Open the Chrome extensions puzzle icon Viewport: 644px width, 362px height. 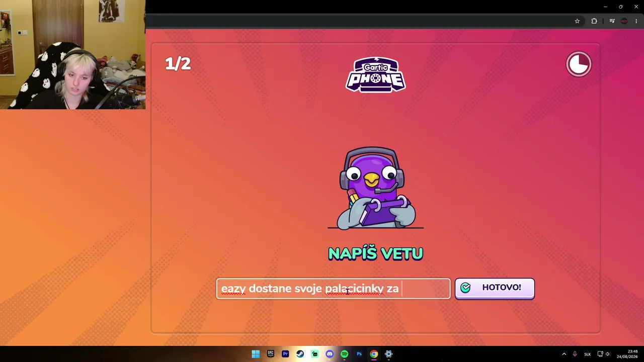594,21
